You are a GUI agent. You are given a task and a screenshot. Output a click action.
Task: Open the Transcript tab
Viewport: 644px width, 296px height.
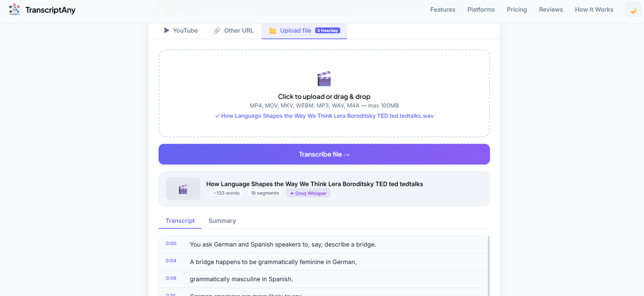(x=180, y=221)
